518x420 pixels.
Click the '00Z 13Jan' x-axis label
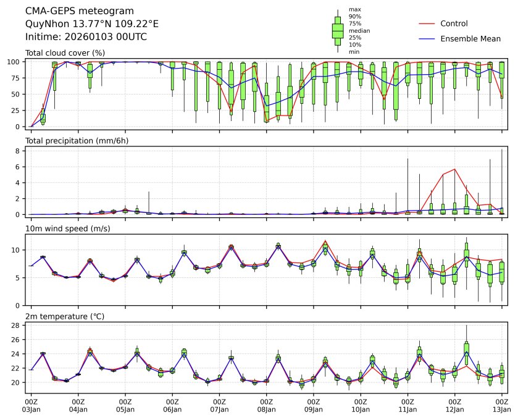tap(501, 405)
